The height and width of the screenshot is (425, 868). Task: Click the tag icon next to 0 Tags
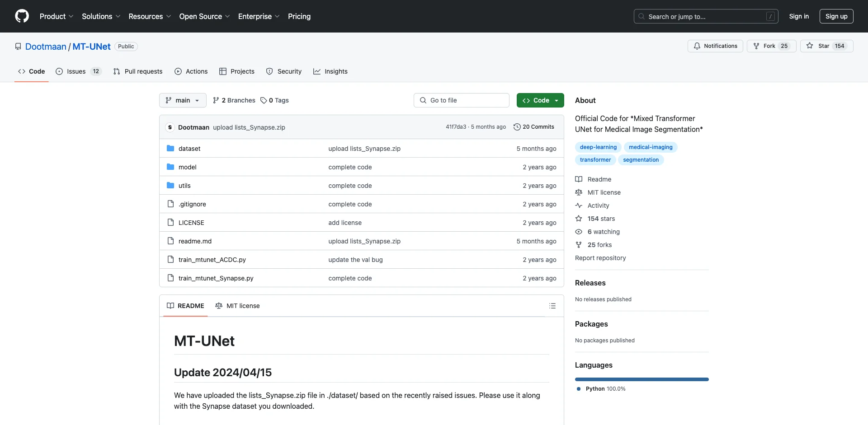[264, 100]
